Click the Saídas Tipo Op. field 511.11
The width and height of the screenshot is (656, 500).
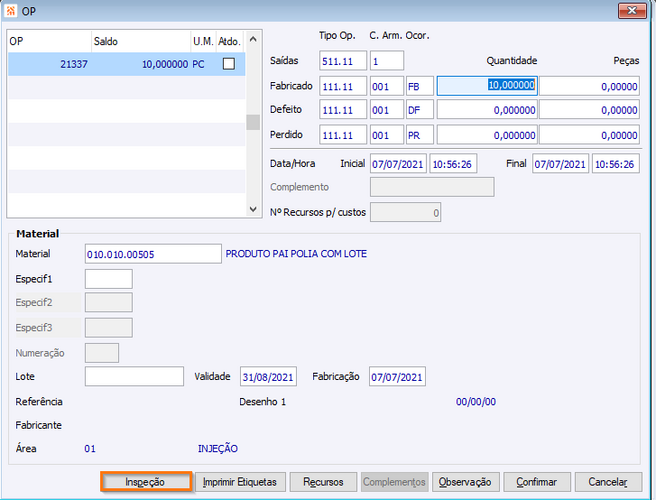click(343, 61)
